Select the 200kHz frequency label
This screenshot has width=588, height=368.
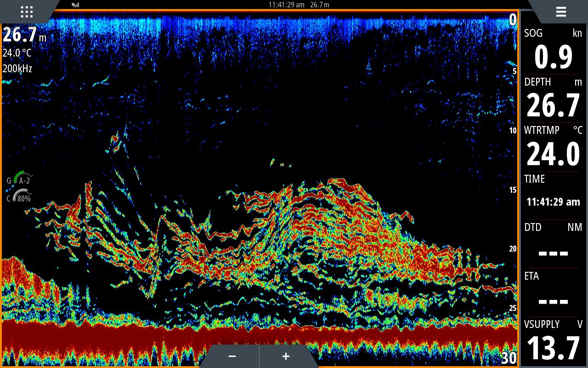(x=17, y=69)
